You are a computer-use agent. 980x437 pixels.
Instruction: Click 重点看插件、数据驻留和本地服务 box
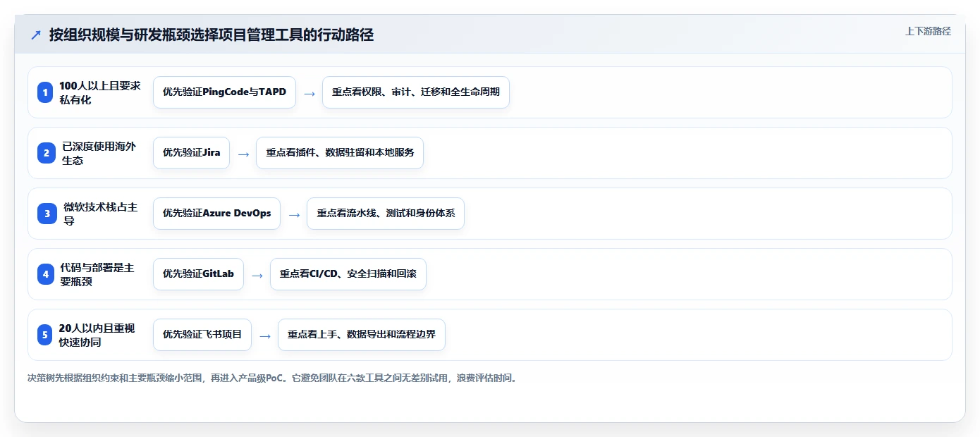point(340,153)
